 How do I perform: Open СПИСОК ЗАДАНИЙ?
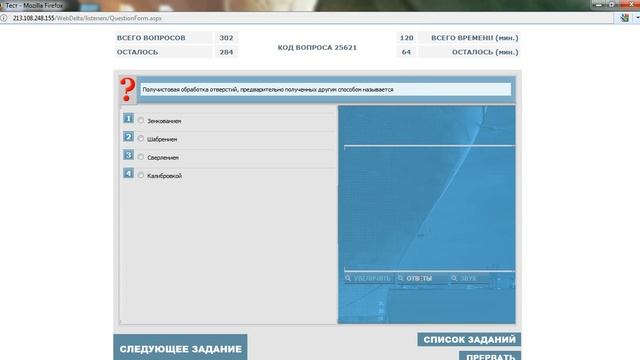(x=469, y=340)
